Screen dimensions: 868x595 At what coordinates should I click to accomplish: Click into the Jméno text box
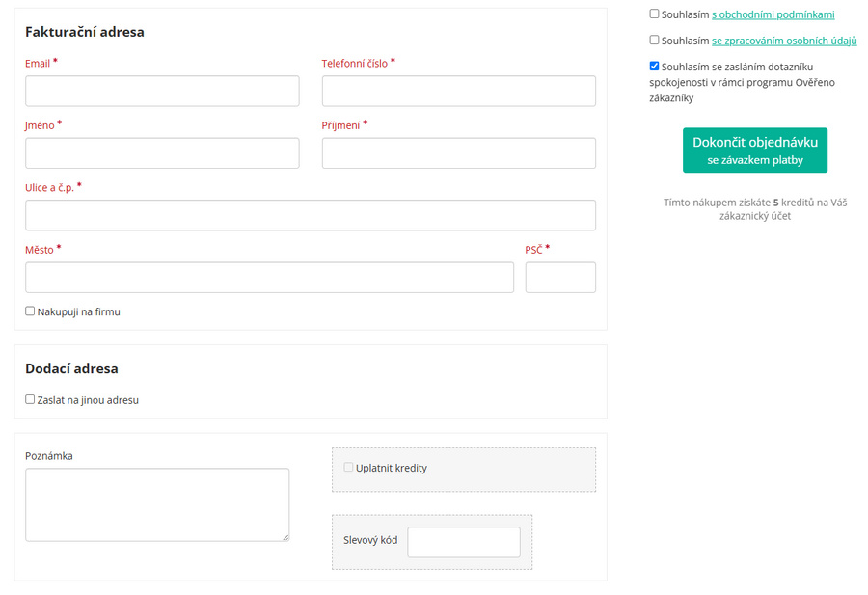pos(162,152)
